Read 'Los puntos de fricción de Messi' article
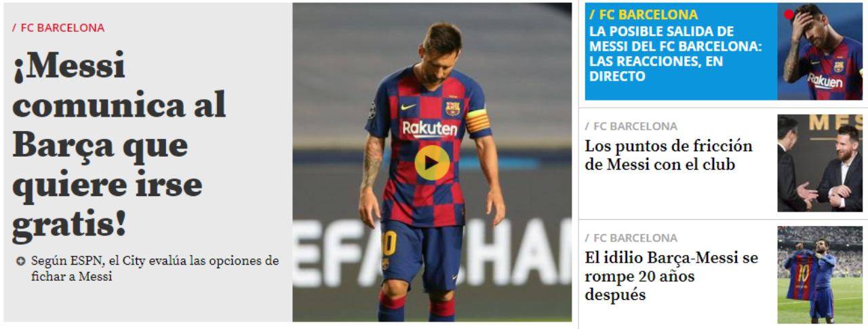This screenshot has width=868, height=329. pos(669,155)
